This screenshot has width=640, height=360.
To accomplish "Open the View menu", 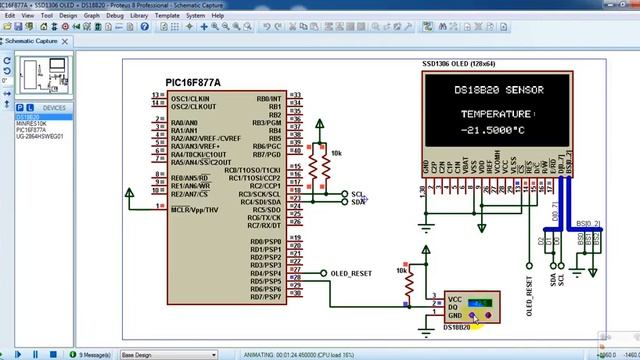I will click(28, 16).
